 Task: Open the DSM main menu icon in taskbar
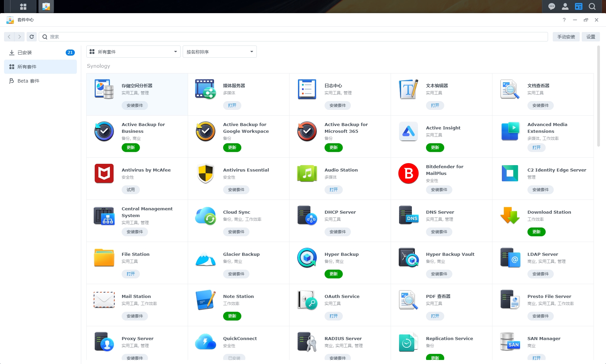click(23, 6)
